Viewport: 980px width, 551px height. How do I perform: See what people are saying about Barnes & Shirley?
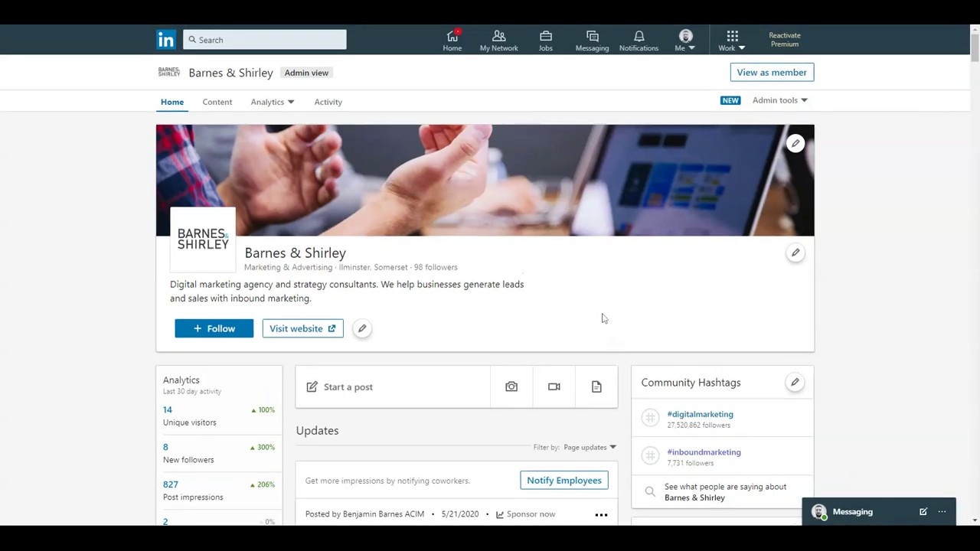[722, 492]
